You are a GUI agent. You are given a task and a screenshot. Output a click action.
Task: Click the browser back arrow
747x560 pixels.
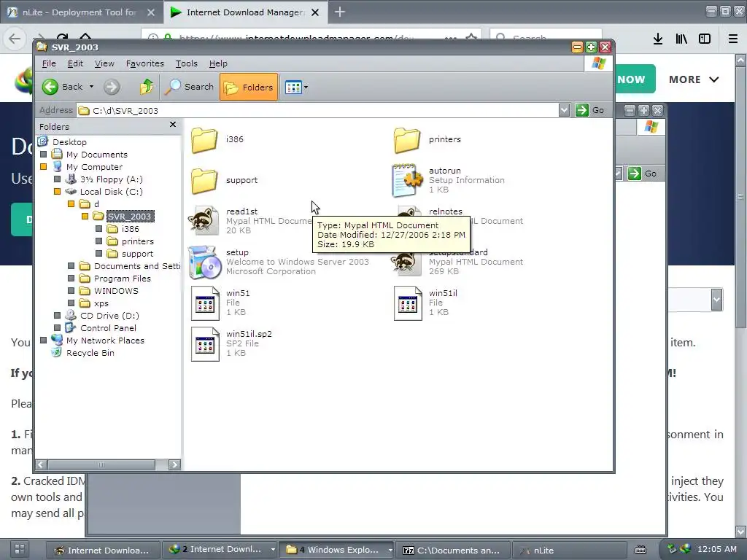pos(15,39)
